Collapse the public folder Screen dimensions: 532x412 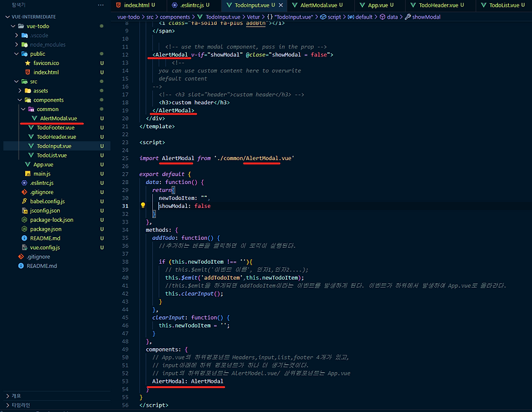point(15,54)
